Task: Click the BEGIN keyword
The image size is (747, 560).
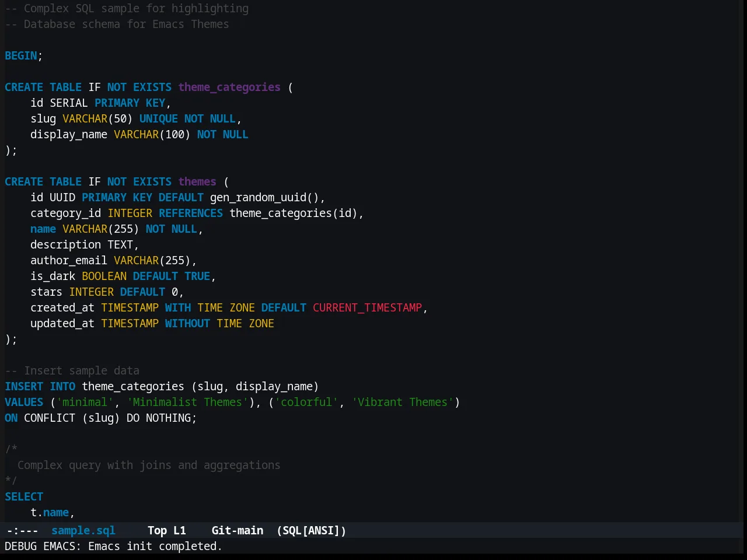Action: tap(20, 55)
